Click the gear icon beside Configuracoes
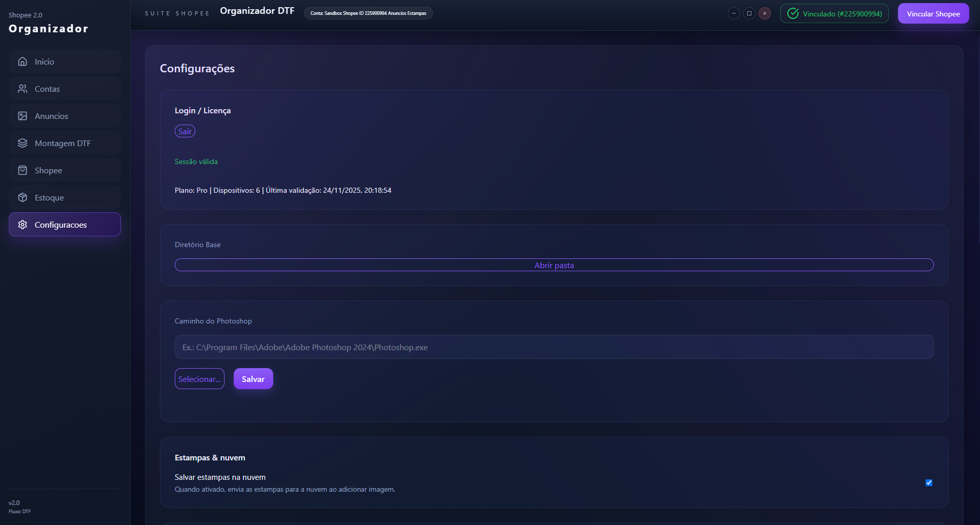This screenshot has height=525, width=980. tap(23, 225)
